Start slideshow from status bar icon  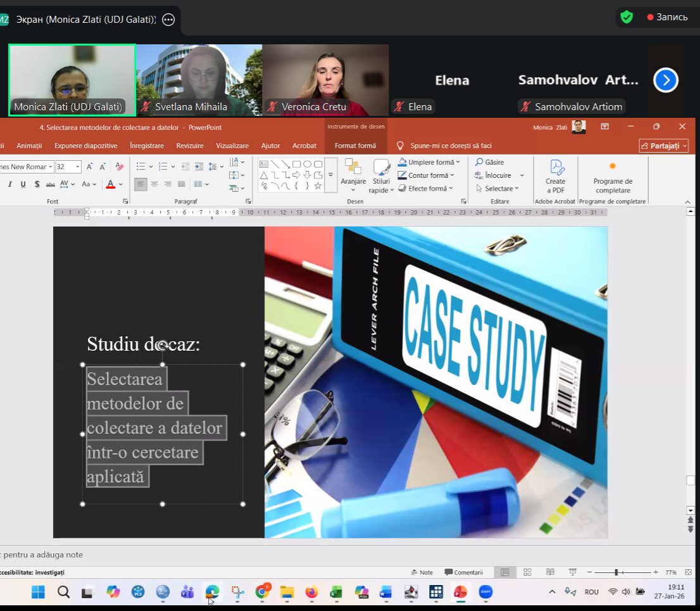pyautogui.click(x=573, y=572)
